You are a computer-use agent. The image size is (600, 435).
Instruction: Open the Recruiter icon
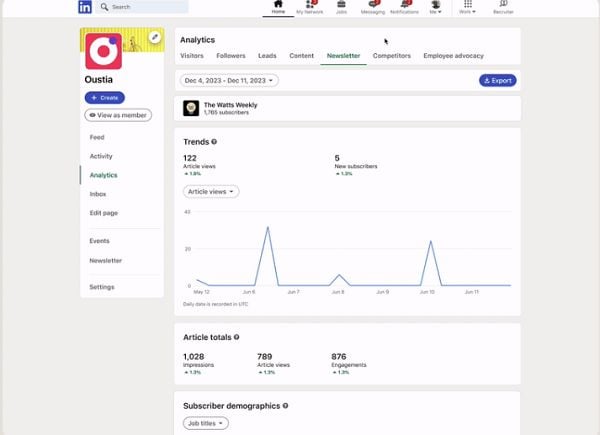pyautogui.click(x=503, y=8)
